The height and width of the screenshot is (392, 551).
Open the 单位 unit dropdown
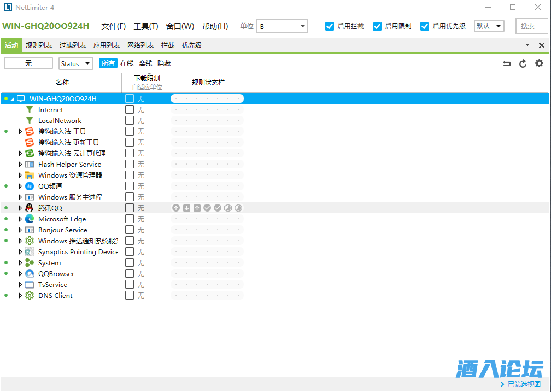point(283,26)
